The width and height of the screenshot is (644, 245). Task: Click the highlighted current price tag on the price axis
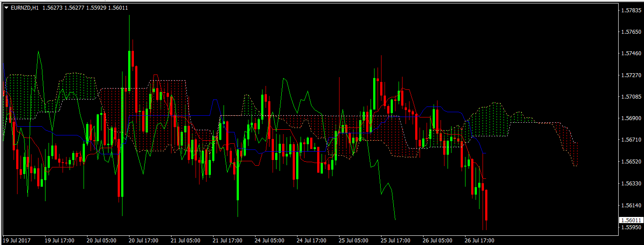(631, 220)
